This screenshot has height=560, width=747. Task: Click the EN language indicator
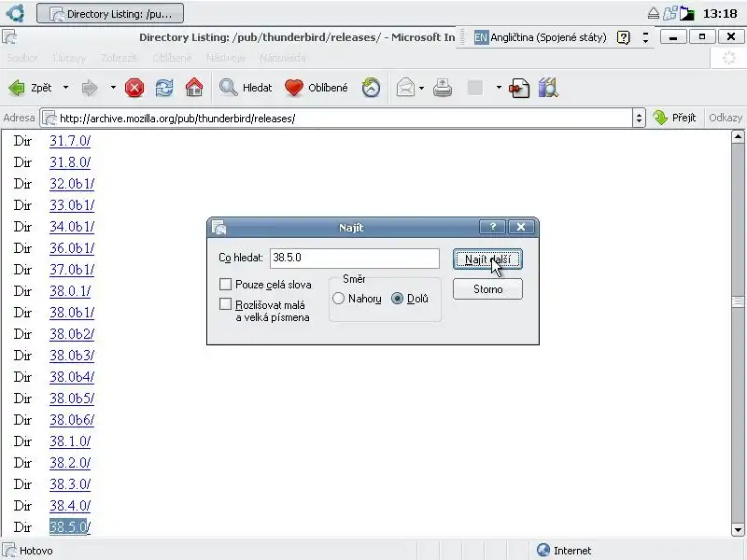coord(481,37)
